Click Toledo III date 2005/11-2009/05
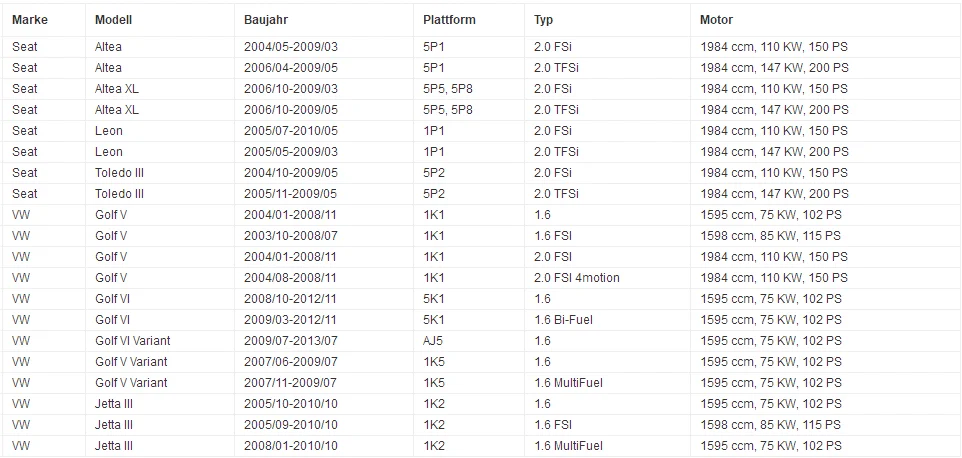 point(291,194)
